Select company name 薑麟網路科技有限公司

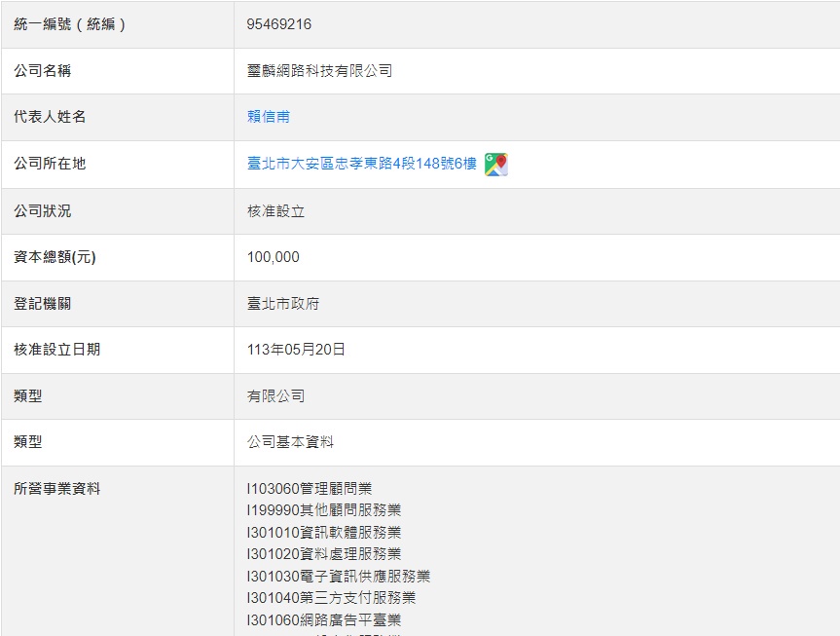tap(319, 71)
